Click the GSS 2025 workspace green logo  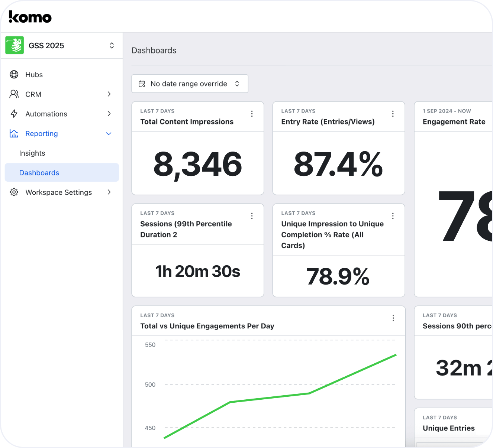coord(14,45)
